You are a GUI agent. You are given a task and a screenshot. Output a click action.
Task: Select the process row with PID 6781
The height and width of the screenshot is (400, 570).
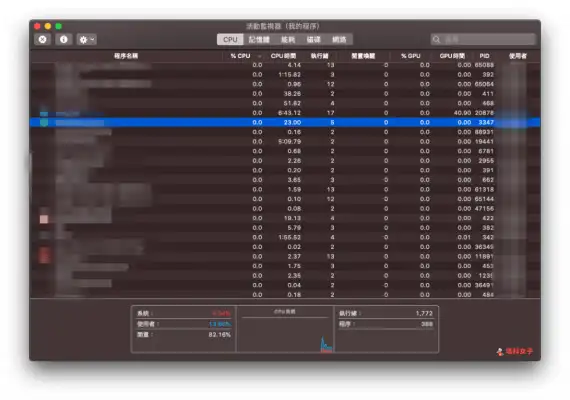pyautogui.click(x=285, y=151)
